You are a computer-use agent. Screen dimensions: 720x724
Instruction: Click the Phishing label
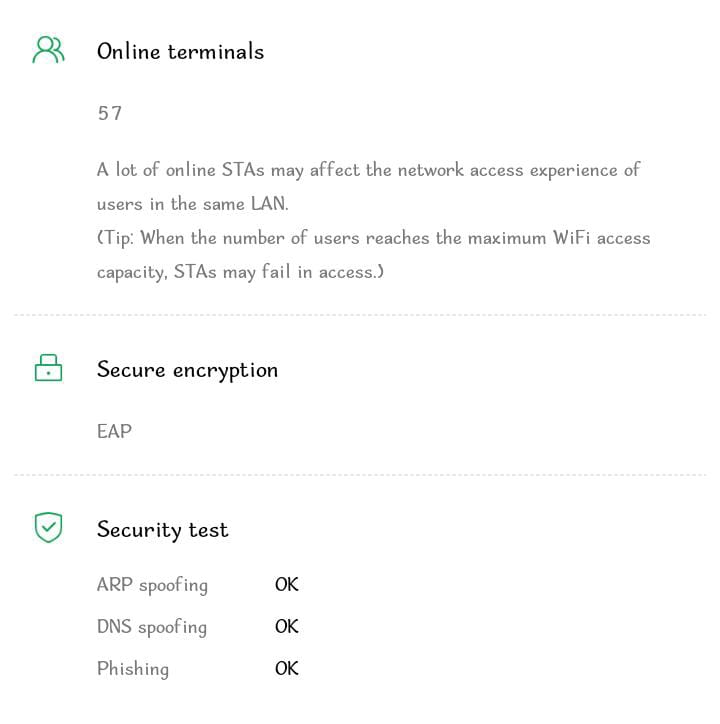[x=133, y=669]
